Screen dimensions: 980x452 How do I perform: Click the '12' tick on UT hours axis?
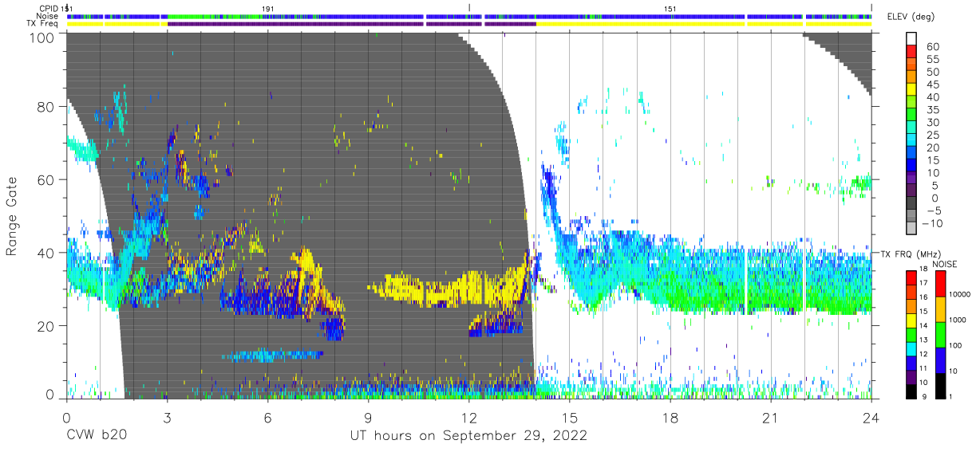(468, 417)
